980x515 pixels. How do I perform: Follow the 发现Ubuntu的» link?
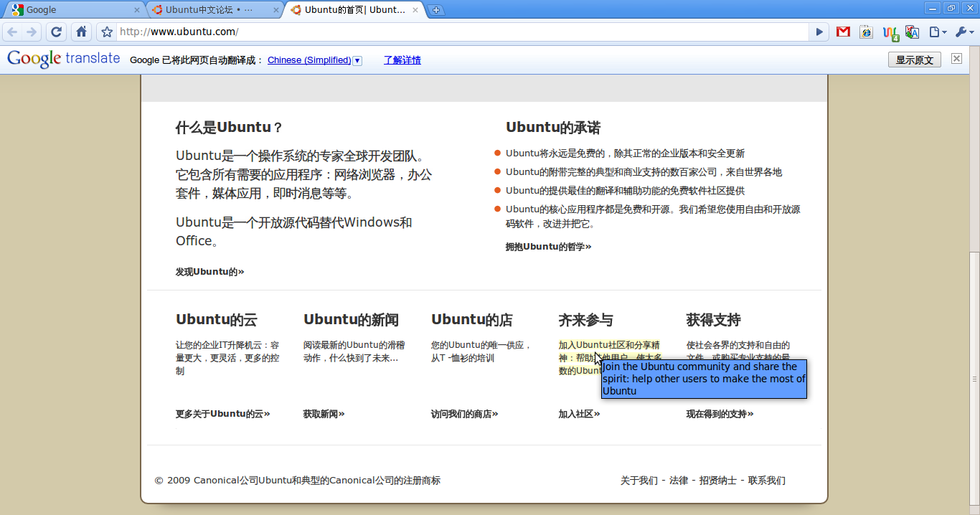coord(210,272)
